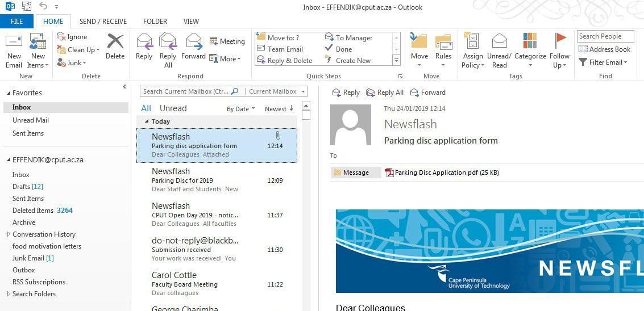
Task: Click Forward in the reading pane
Action: (x=427, y=93)
